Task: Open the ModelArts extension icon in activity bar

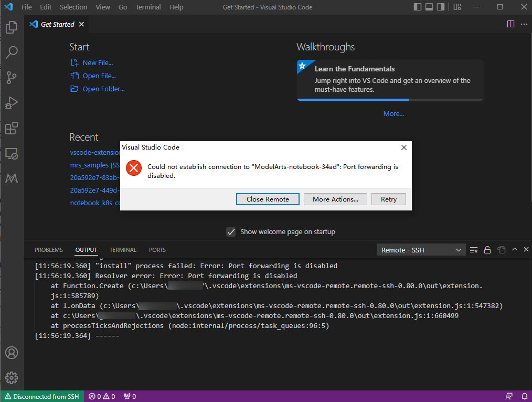Action: (12, 178)
